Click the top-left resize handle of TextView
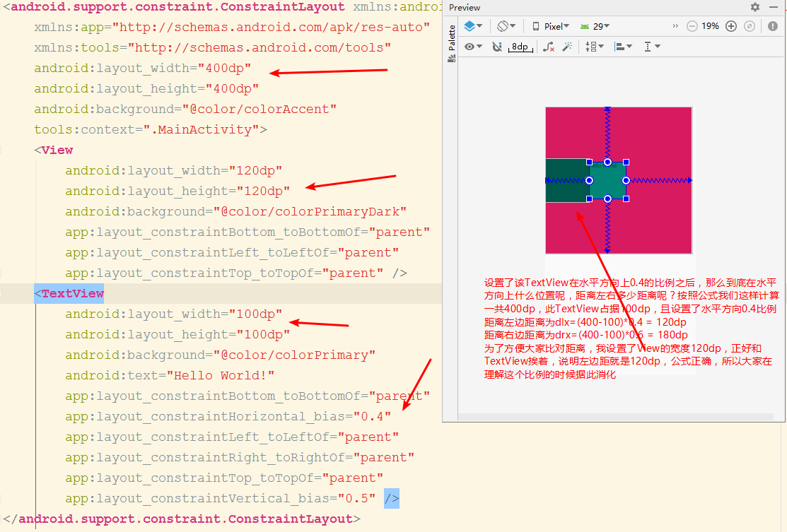The width and height of the screenshot is (787, 532). (590, 162)
